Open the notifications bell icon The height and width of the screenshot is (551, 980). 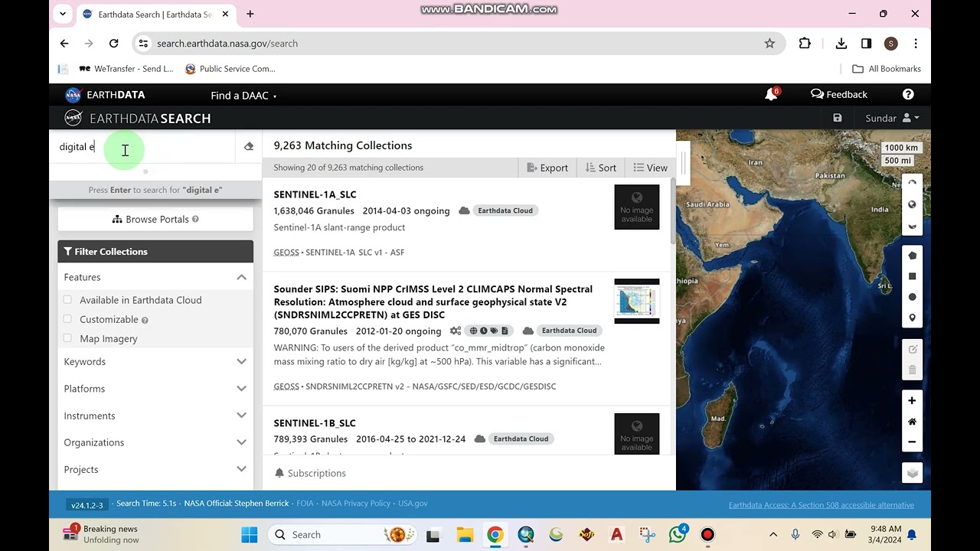tap(772, 94)
